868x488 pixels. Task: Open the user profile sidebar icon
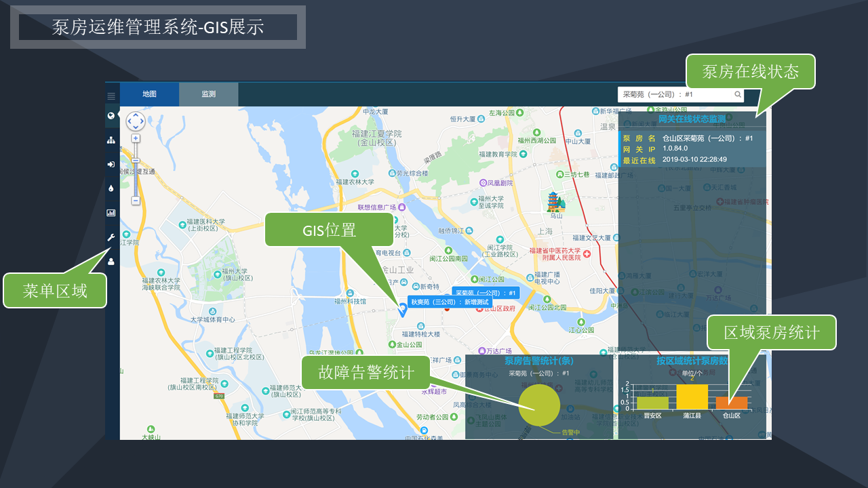pyautogui.click(x=111, y=261)
